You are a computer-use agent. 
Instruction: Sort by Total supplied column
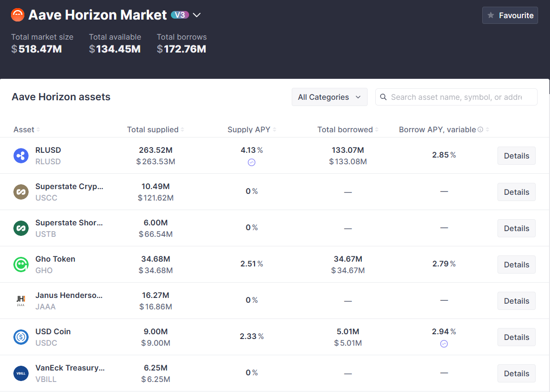pos(155,130)
